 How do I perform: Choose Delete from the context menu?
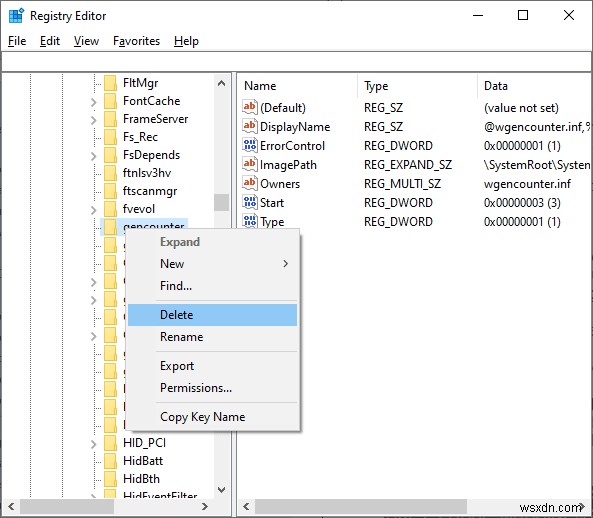click(x=212, y=315)
